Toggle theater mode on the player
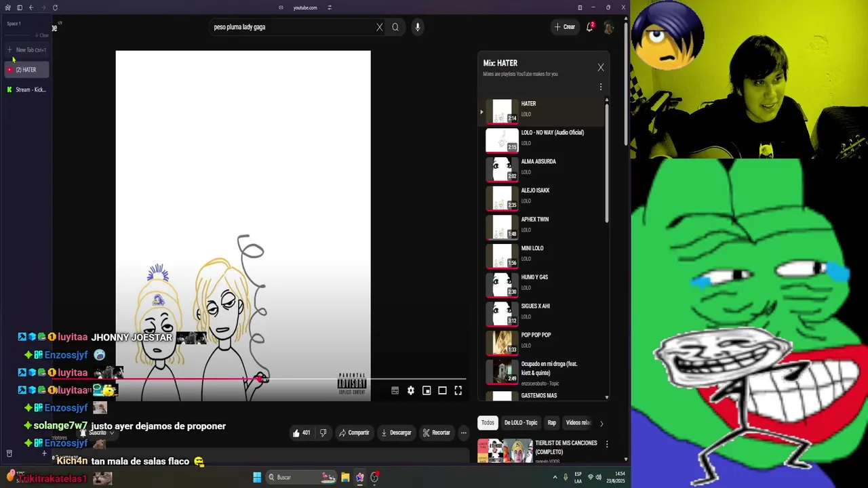This screenshot has height=488, width=868. [x=442, y=390]
